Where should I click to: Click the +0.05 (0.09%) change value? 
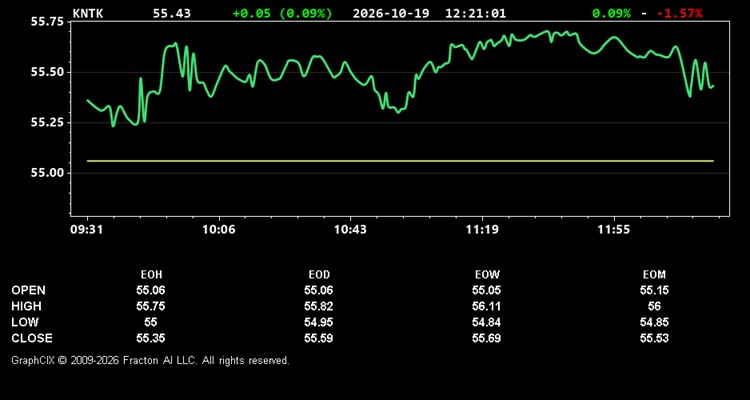coord(282,13)
